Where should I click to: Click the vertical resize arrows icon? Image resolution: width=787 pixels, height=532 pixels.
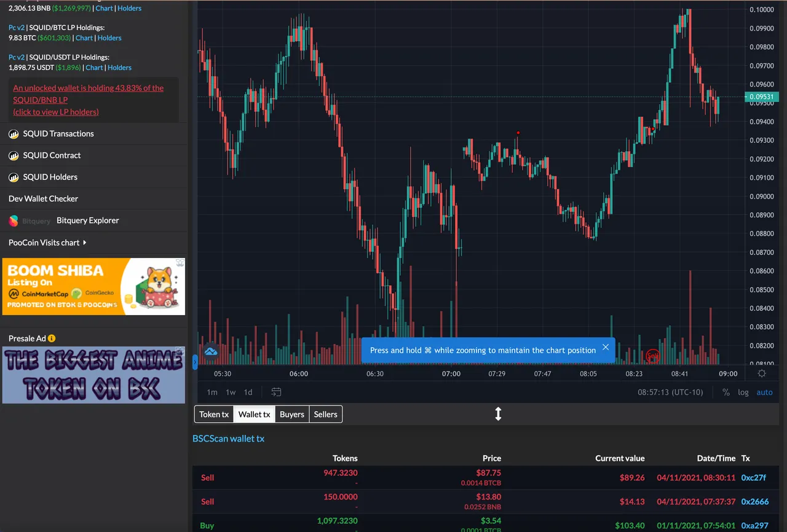(x=498, y=414)
